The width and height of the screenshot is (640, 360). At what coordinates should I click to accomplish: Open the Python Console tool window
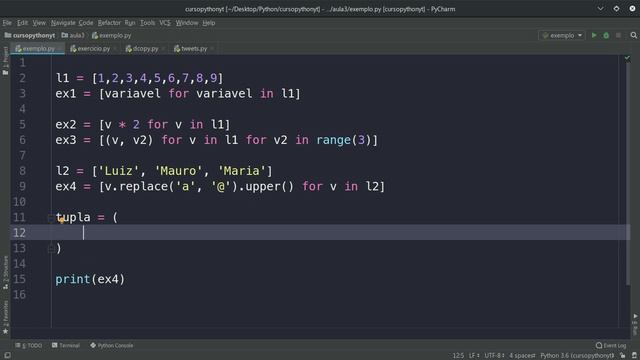111,345
